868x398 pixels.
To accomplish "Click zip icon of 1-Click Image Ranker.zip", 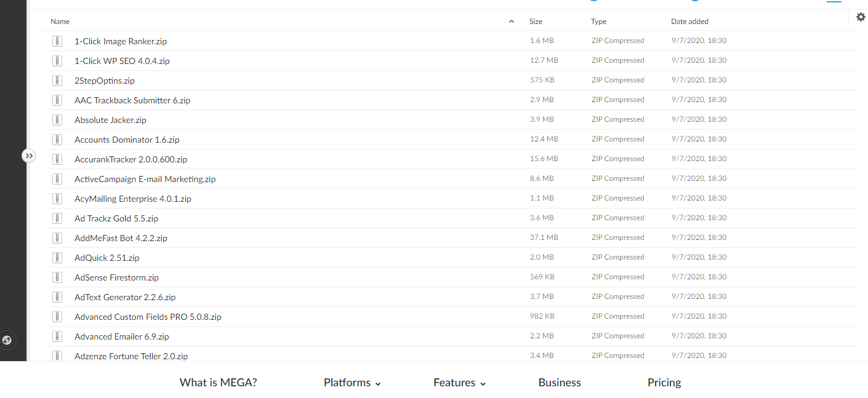I will coord(57,41).
